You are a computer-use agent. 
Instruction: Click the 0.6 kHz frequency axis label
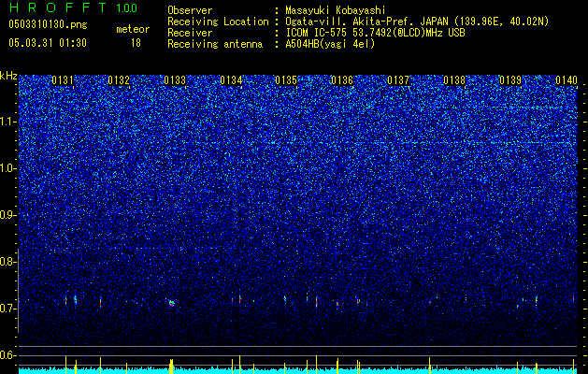point(8,355)
